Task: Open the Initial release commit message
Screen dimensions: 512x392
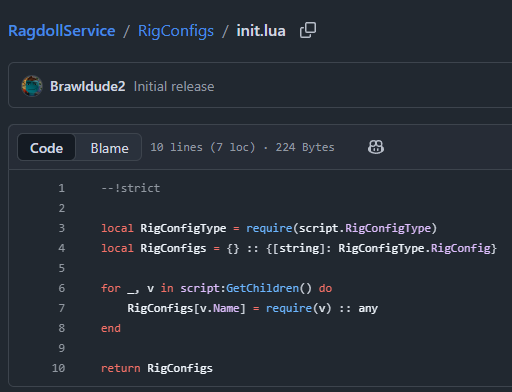Action: tap(174, 87)
